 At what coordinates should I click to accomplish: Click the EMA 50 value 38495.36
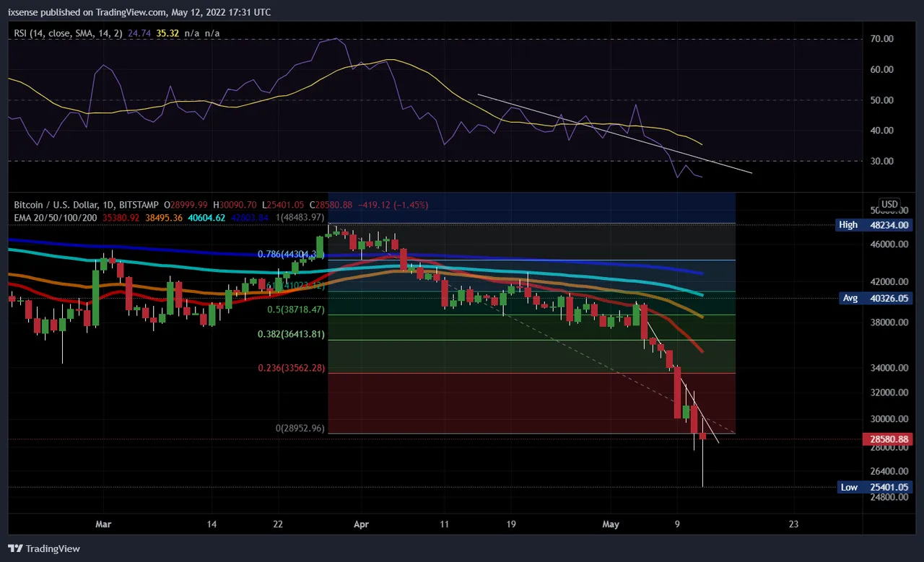165,217
